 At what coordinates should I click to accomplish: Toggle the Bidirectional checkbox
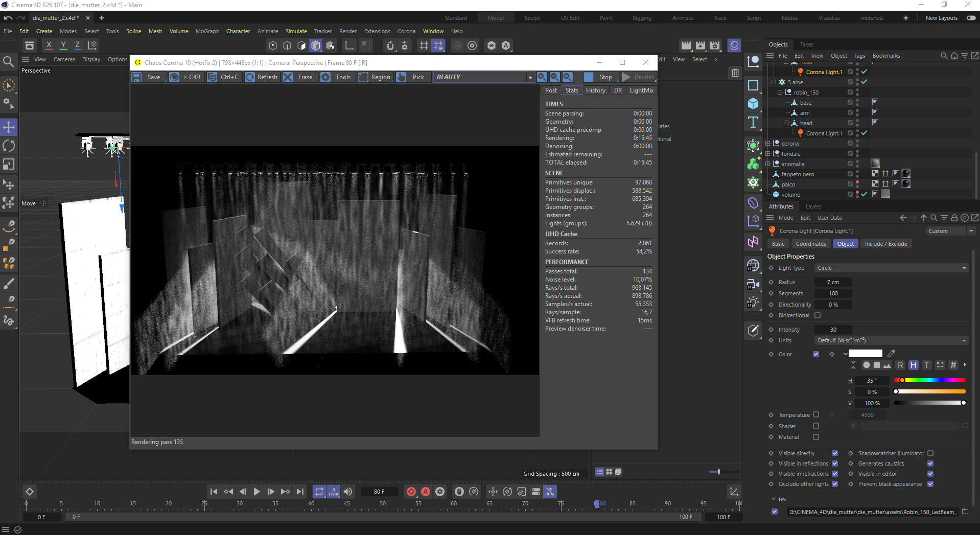coord(818,315)
